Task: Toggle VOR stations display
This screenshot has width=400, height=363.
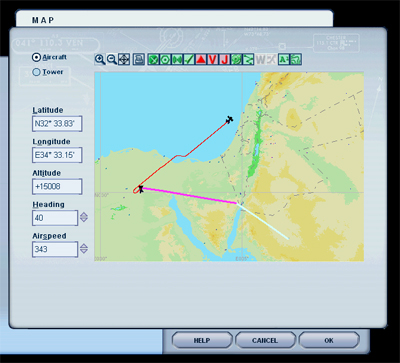Action: pos(165,60)
